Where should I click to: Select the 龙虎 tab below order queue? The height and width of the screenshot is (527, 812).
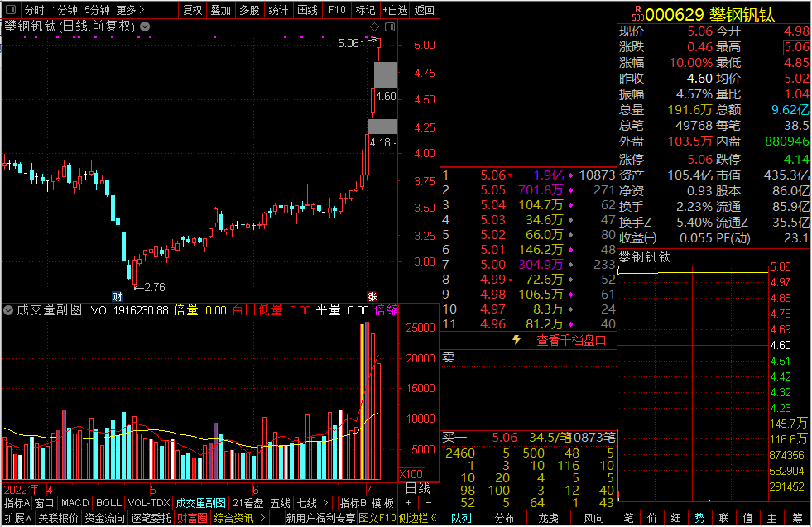[x=549, y=519]
